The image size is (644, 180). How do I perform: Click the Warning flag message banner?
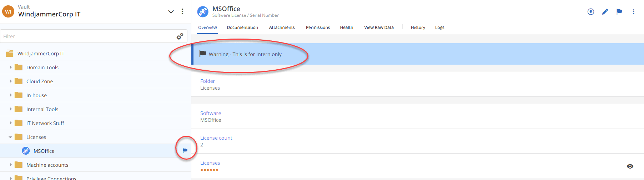point(245,54)
